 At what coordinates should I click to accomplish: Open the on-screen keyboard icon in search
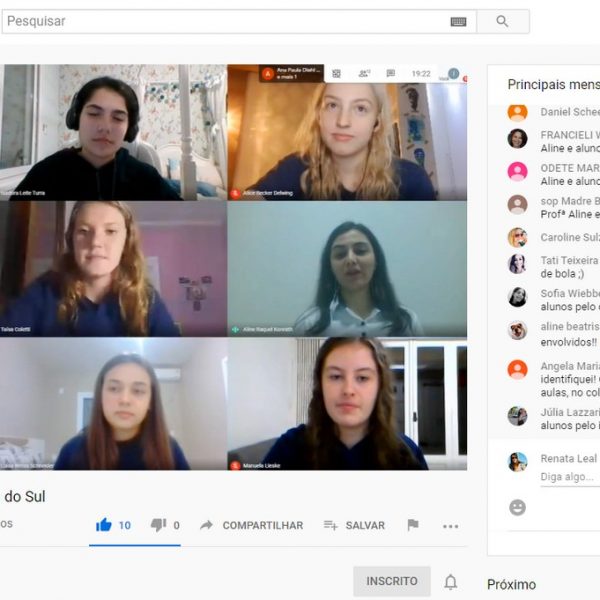459,21
